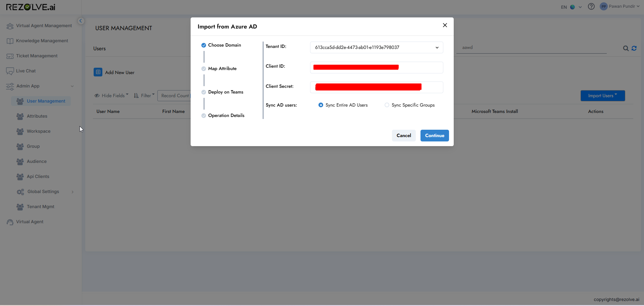Click the copyrights@rezolve.ai footer text
The height and width of the screenshot is (306, 644).
(x=616, y=299)
